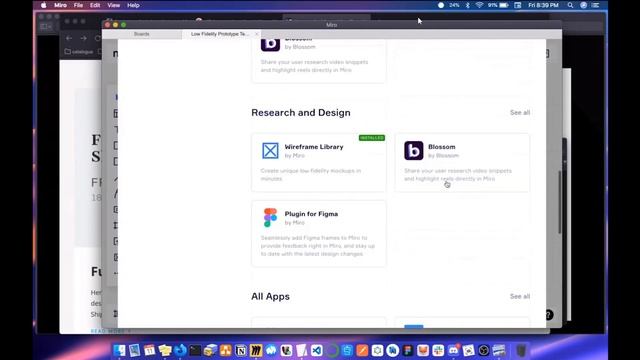Click the Fri 8:39 PM clock
Screen dimensions: 640x360
click(543, 5)
